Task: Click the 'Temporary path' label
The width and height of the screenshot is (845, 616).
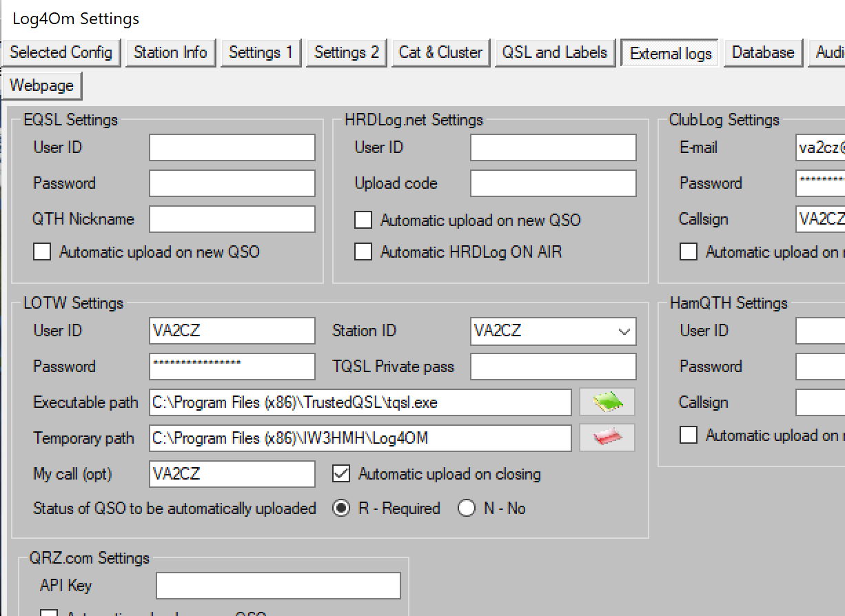Action: coord(83,438)
